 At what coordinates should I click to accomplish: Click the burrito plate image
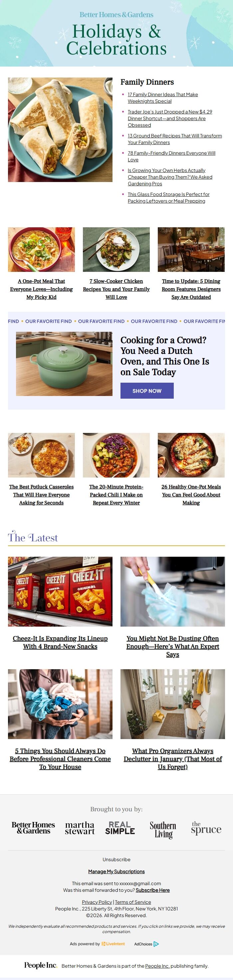click(60, 130)
